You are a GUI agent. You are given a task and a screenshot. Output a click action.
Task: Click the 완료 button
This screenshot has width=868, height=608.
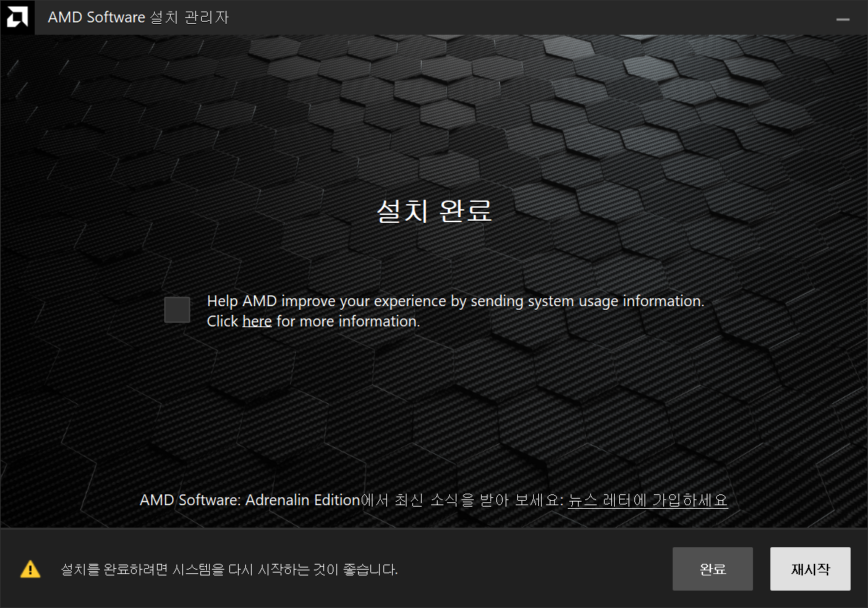(712, 569)
